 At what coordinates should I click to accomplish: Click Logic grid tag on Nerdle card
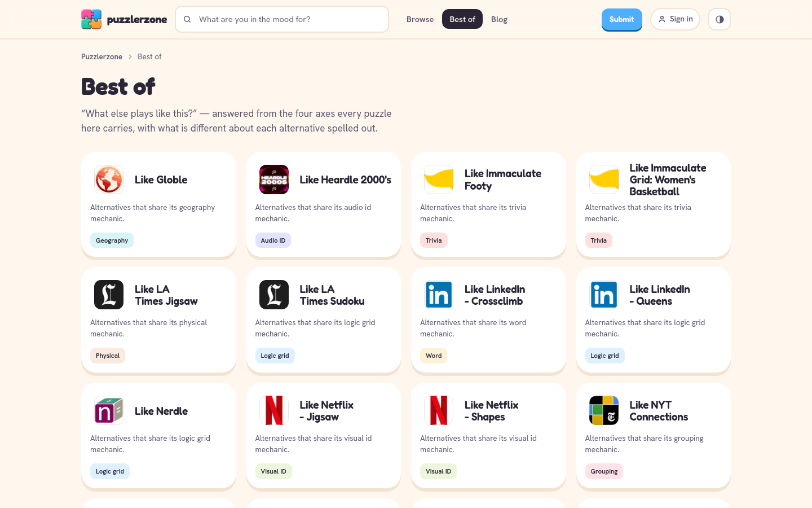pyautogui.click(x=110, y=471)
